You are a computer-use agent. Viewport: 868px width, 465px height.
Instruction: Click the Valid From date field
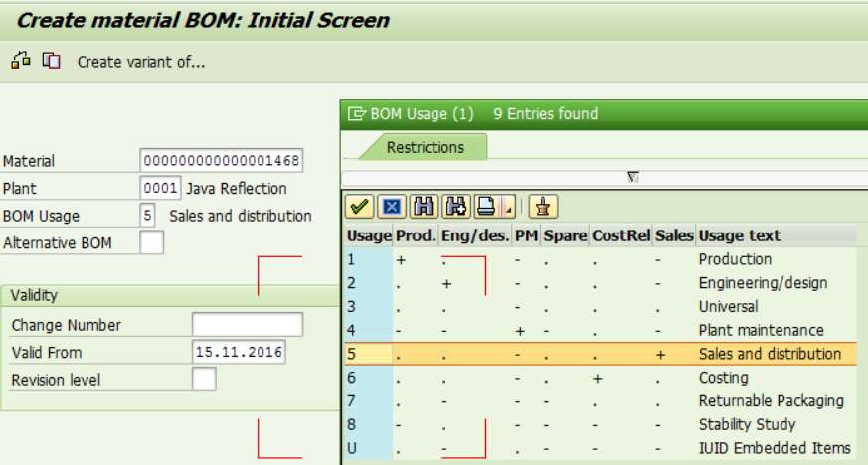point(240,352)
